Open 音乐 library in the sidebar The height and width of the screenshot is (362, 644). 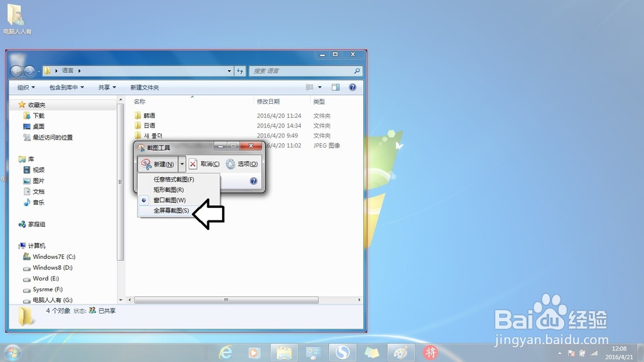pyautogui.click(x=34, y=202)
